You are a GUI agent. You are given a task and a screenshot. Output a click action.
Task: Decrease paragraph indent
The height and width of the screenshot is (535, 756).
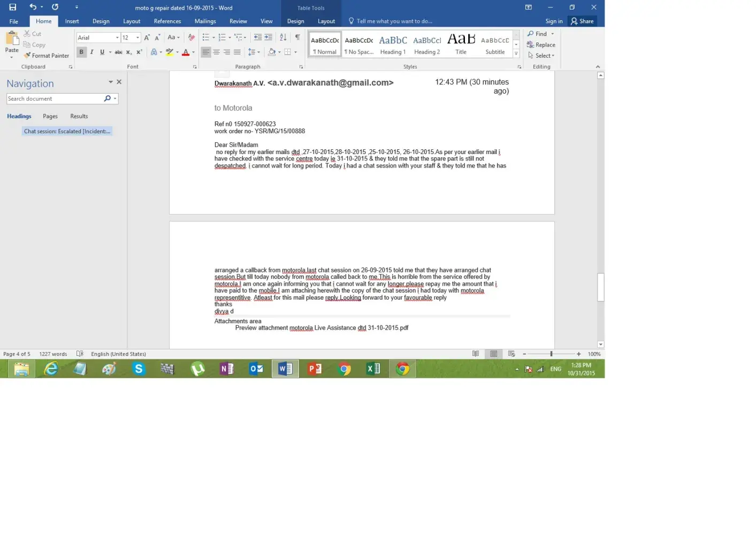258,37
